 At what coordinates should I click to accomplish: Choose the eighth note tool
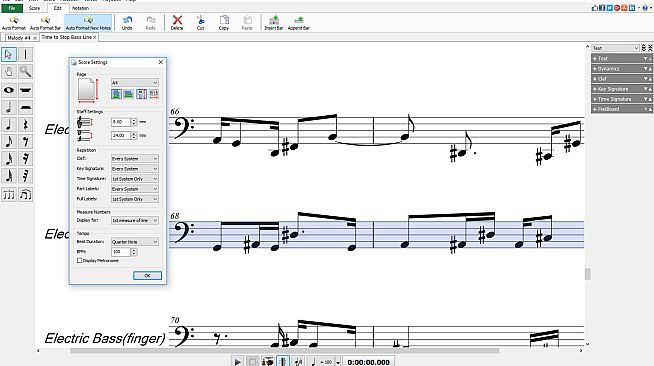pos(9,142)
